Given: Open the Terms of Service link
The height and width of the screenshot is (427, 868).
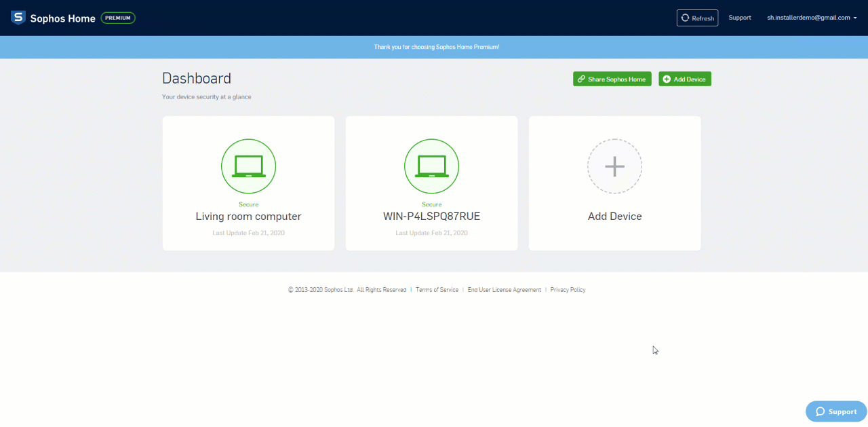Looking at the screenshot, I should point(437,290).
